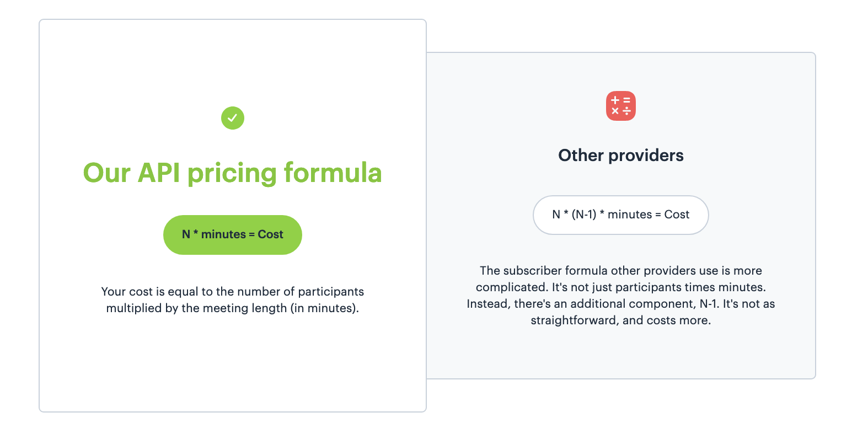Click "The subscriber formula other providers" text line
The image size is (868, 439).
point(621,271)
